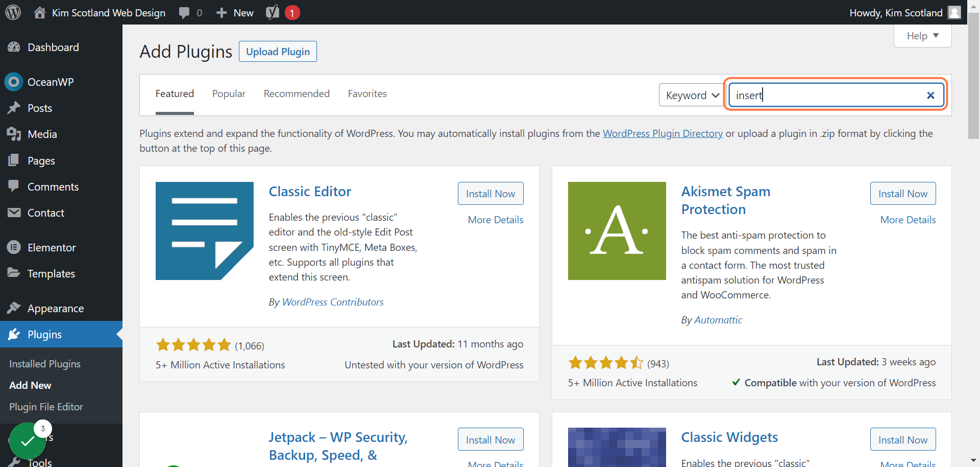Click the Plugins plug icon

point(14,334)
